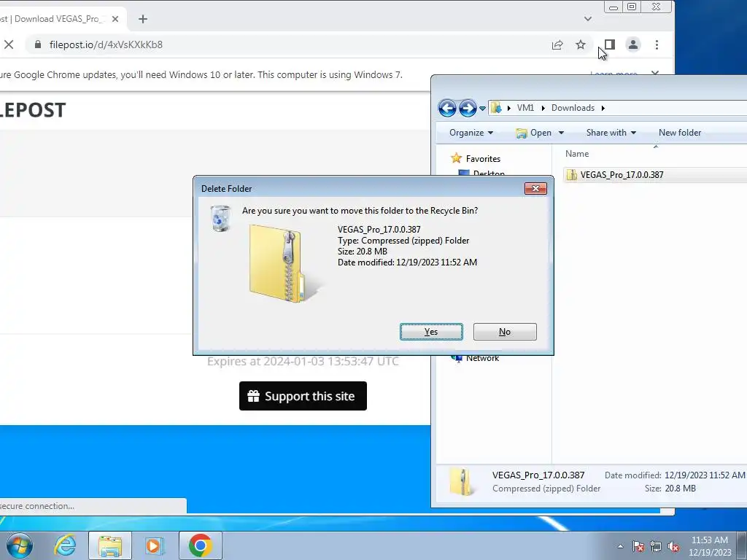747x560 pixels.
Task: Go forward in Explorer window
Action: coord(468,108)
